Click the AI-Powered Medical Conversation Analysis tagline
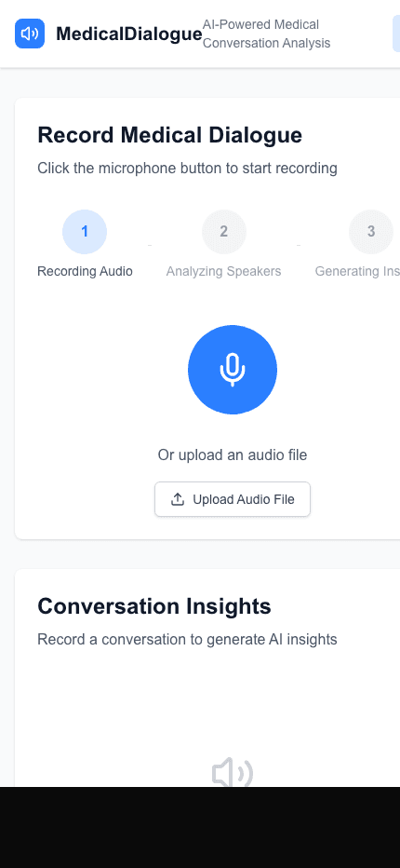 267,34
